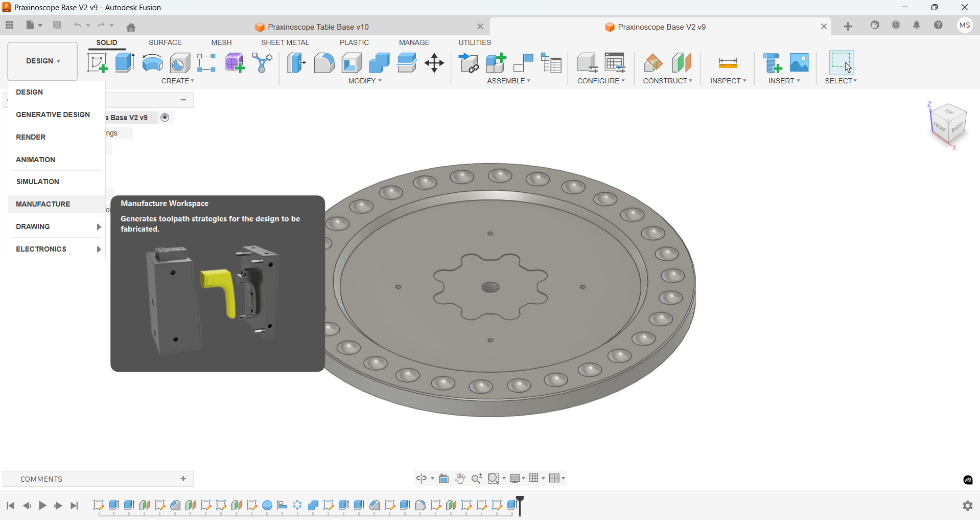Open the notifications bell icon
This screenshot has width=980, height=520.
pyautogui.click(x=917, y=25)
